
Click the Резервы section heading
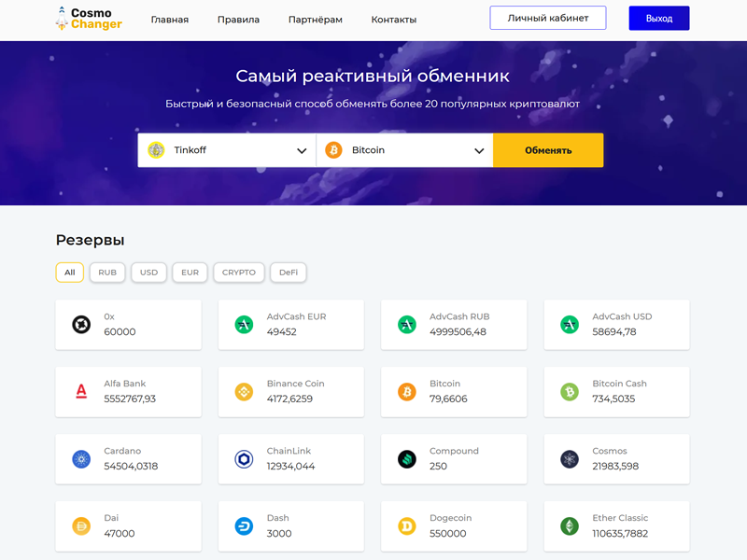click(90, 240)
